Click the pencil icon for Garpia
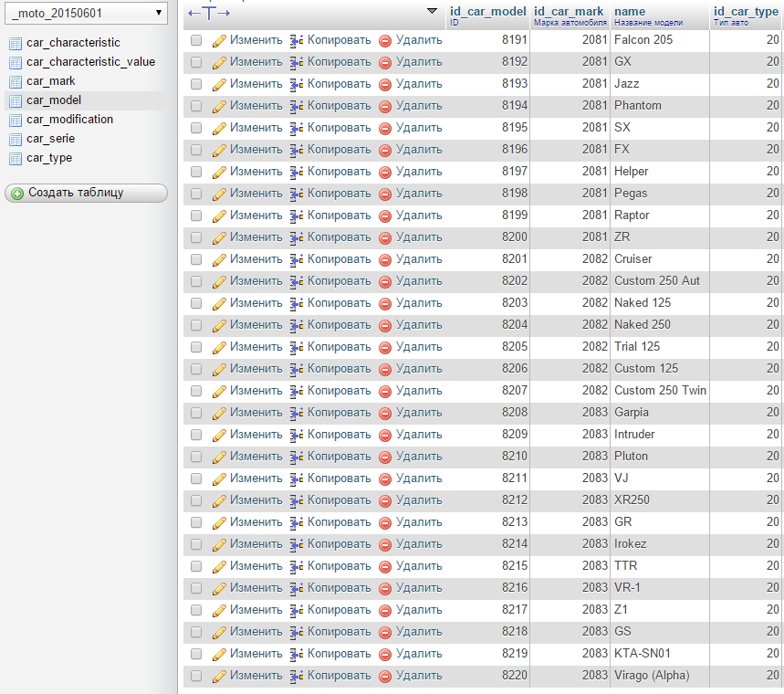Image resolution: width=784 pixels, height=694 pixels. 219,414
